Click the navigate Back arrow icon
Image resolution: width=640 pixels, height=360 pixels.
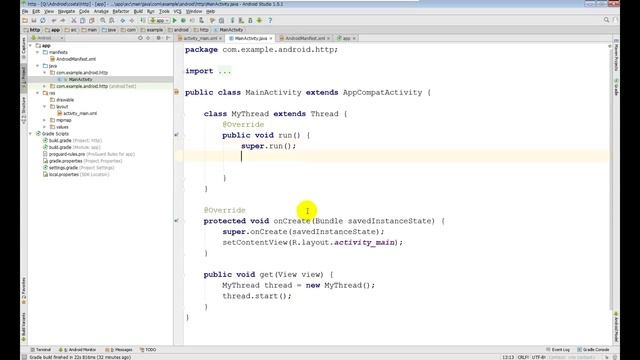pos(122,20)
